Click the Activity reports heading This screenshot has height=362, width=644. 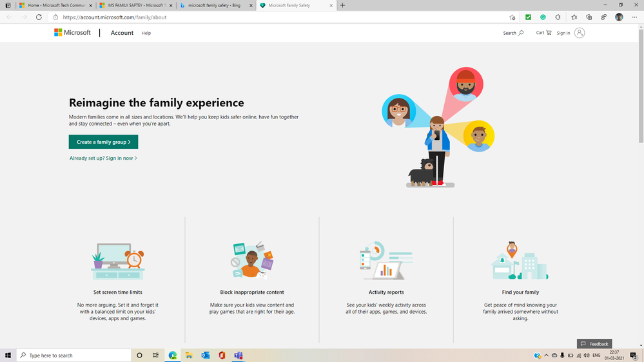386,292
